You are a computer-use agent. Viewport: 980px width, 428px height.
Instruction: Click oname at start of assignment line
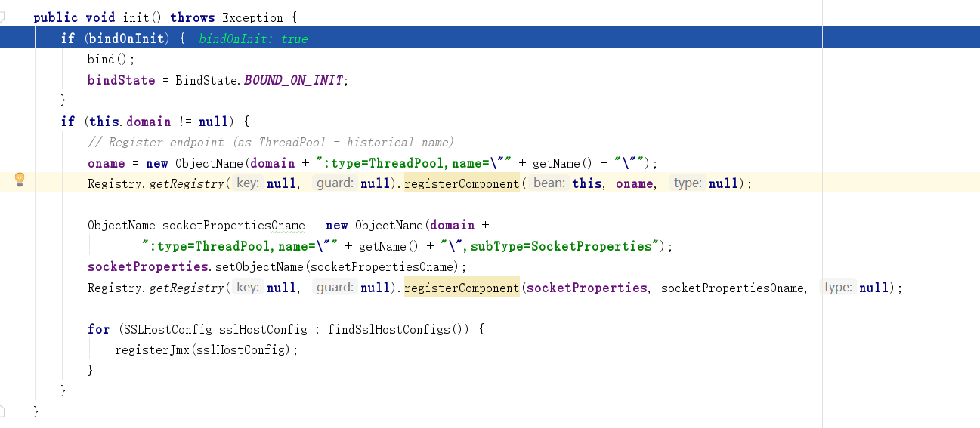tap(106, 163)
